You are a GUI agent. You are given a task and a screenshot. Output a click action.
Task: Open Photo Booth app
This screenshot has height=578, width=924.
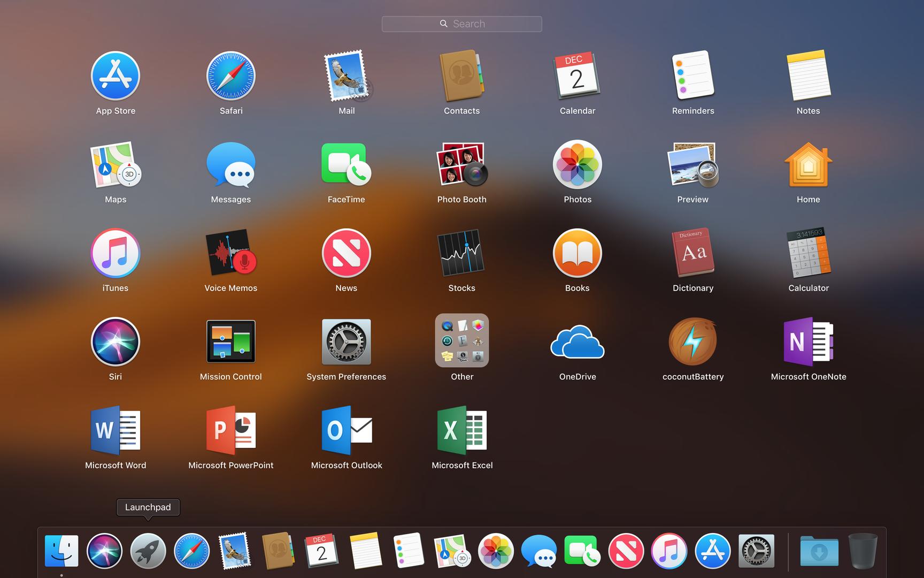point(462,164)
